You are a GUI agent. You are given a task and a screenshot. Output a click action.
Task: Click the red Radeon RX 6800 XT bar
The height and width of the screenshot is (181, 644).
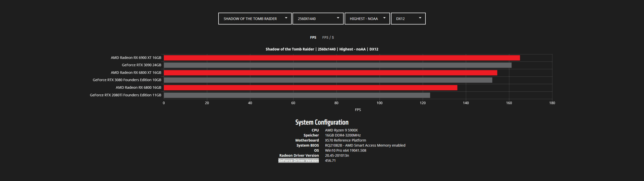pos(330,73)
